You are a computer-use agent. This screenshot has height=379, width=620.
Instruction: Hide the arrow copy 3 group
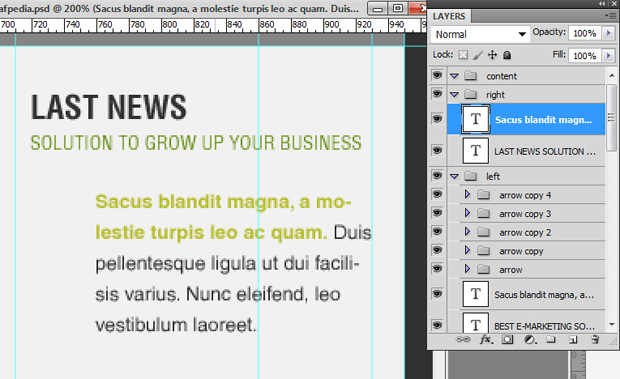pyautogui.click(x=437, y=213)
